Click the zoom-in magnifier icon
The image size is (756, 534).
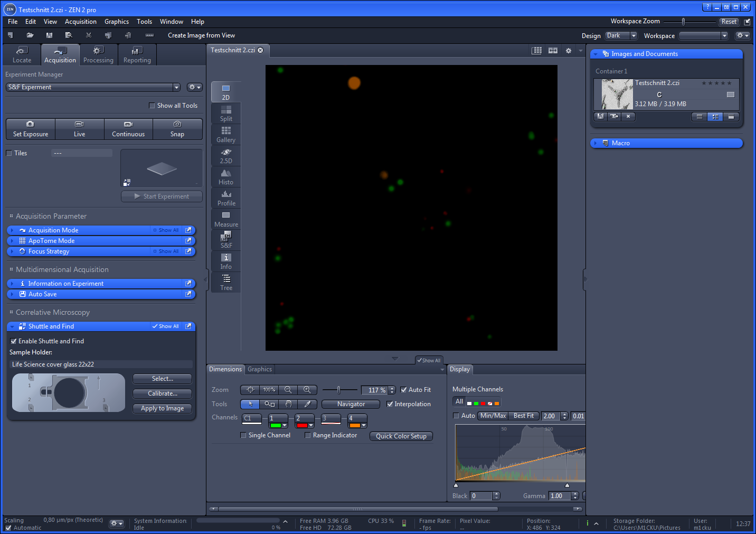pyautogui.click(x=307, y=390)
